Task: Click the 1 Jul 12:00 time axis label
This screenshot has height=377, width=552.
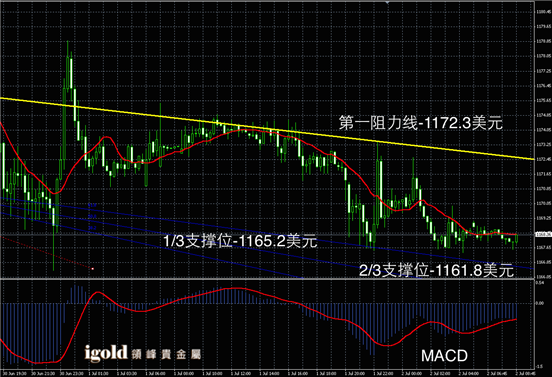Action: click(x=241, y=373)
